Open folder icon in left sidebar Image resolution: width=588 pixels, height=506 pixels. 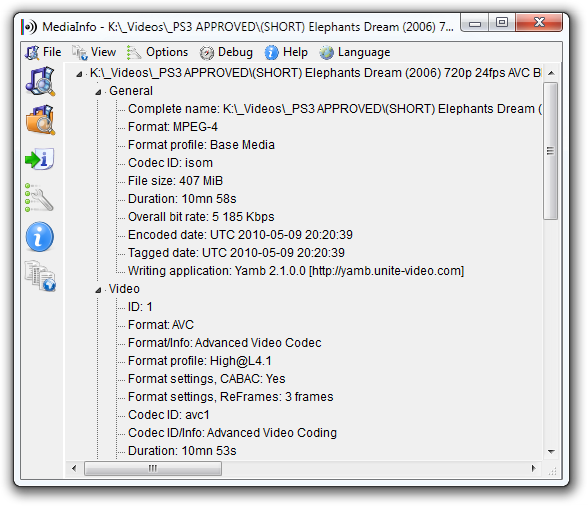[x=40, y=120]
